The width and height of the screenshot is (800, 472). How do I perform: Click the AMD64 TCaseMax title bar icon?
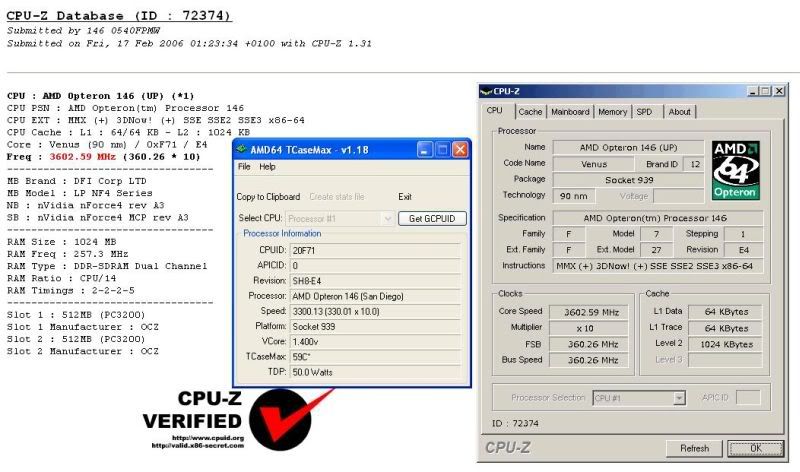pos(241,150)
